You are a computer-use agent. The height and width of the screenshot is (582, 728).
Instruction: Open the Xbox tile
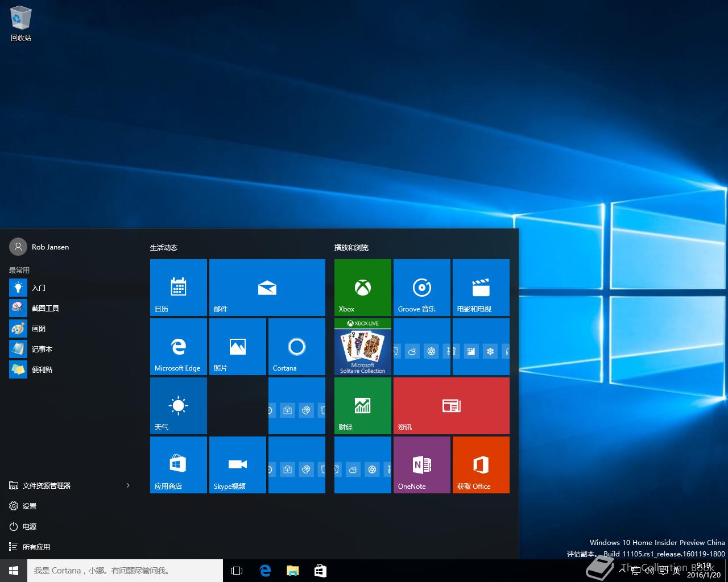[x=363, y=288]
